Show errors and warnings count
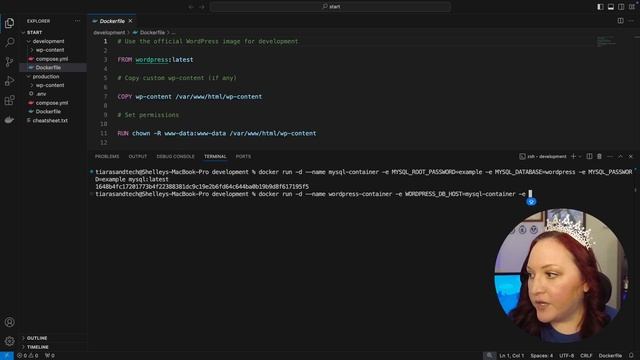The image size is (640, 360). click(x=28, y=356)
